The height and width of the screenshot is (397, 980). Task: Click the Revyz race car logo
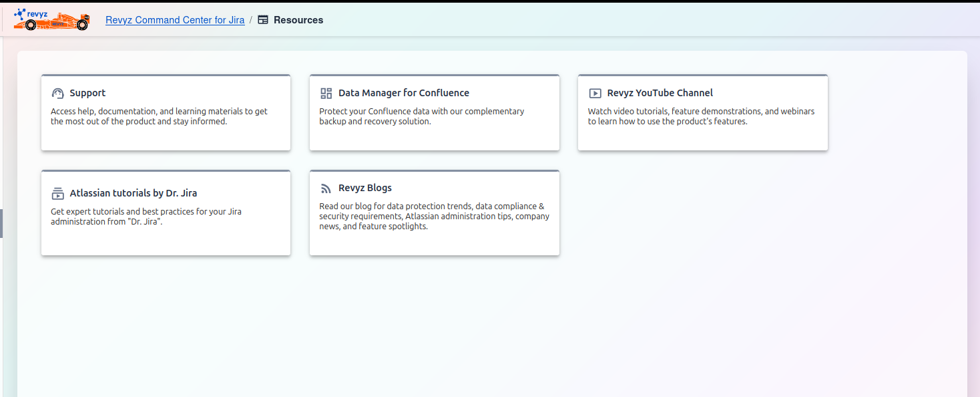51,20
